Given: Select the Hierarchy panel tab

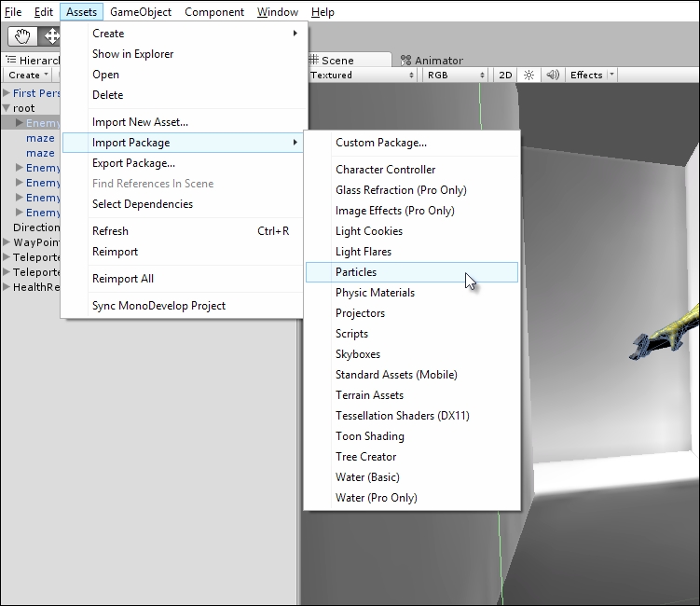Looking at the screenshot, I should pyautogui.click(x=32, y=61).
